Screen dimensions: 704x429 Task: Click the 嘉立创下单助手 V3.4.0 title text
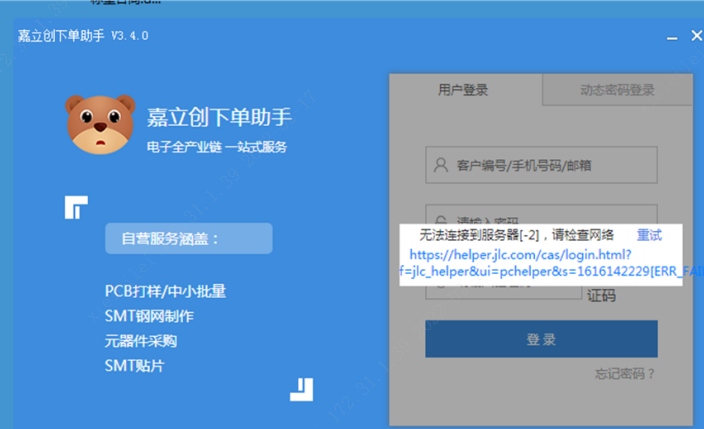(82, 36)
